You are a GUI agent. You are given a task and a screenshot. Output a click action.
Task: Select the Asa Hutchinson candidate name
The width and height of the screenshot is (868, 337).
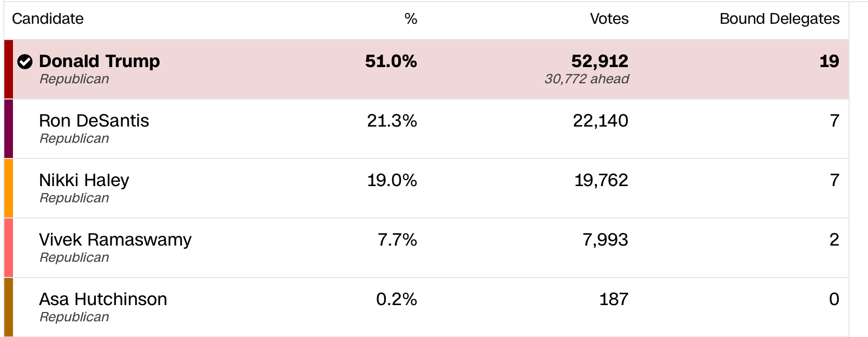pyautogui.click(x=103, y=299)
